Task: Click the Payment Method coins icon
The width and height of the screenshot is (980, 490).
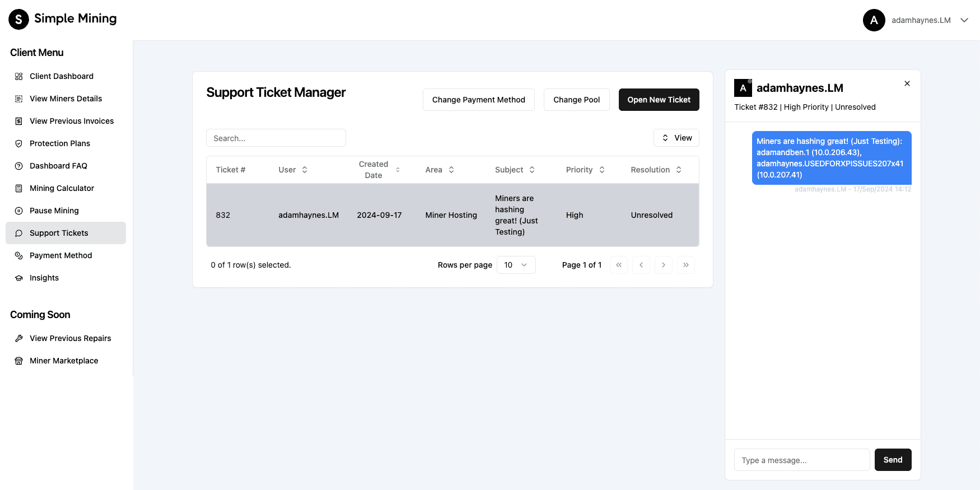Action: pyautogui.click(x=18, y=255)
